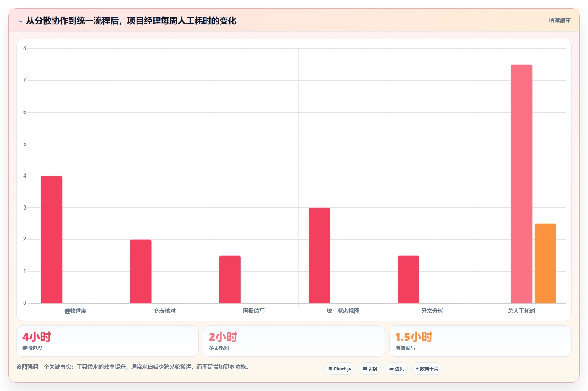Click the pink 总人工耗时 bar
The width and height of the screenshot is (588, 391).
(x=522, y=184)
